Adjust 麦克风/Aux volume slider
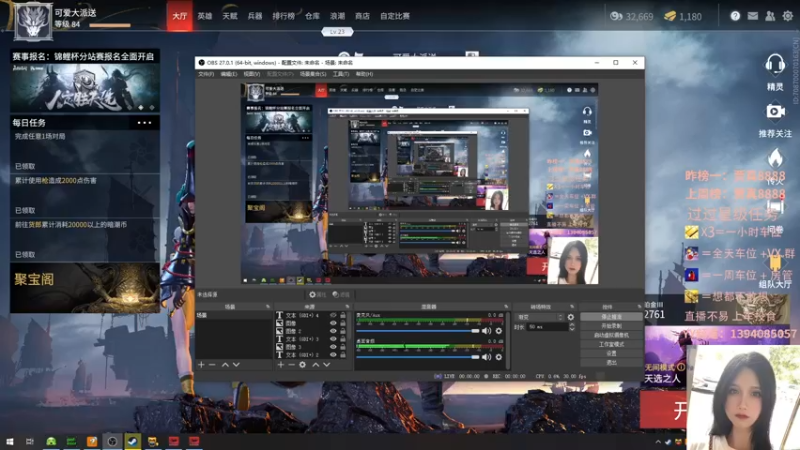The image size is (800, 450). coord(418,331)
